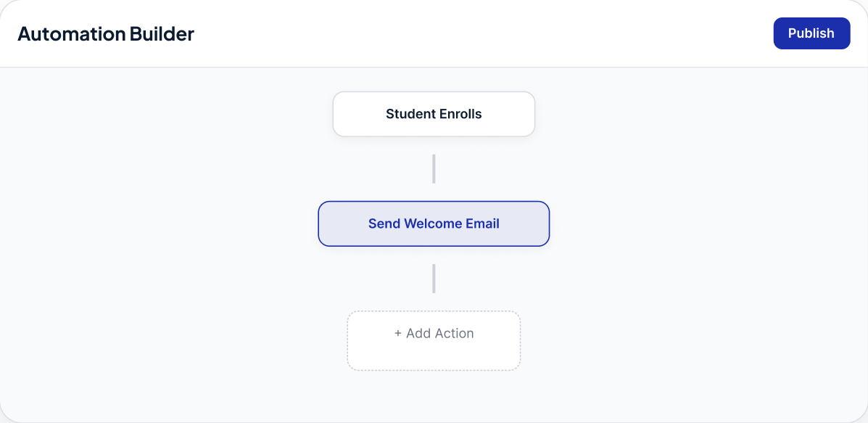
Task: Open the Student Enrolls trigger settings
Action: pyautogui.click(x=434, y=114)
